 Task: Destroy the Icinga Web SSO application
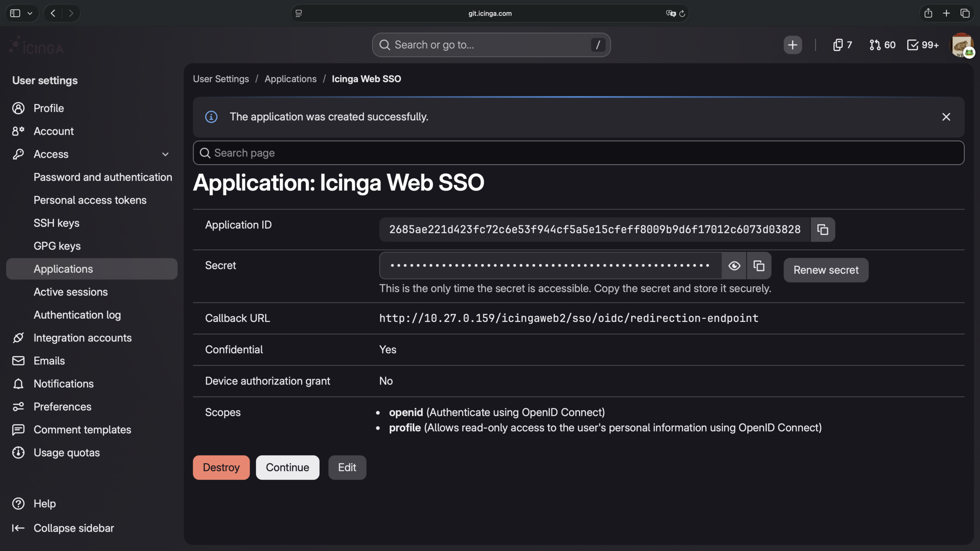point(221,467)
